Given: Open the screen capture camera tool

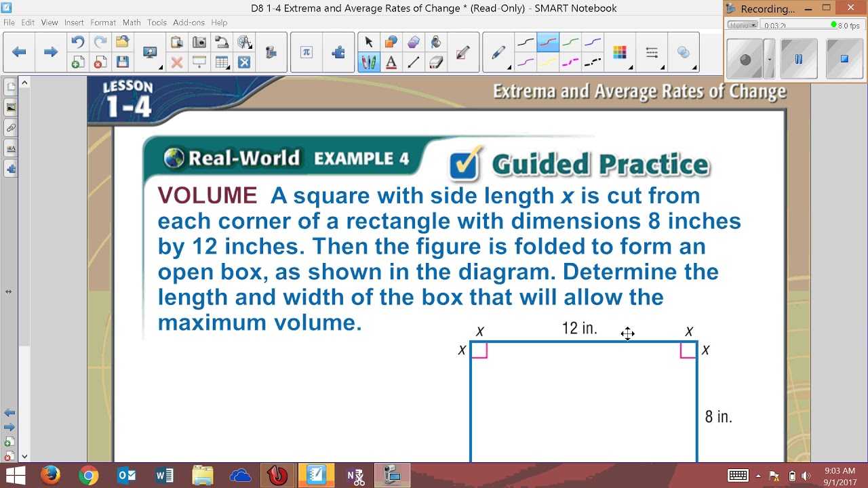Looking at the screenshot, I should [x=199, y=42].
